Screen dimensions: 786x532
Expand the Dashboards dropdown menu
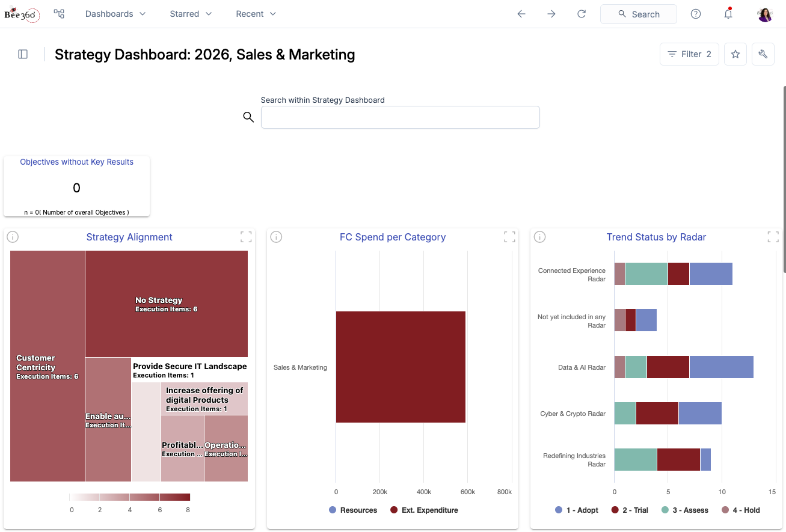[115, 14]
